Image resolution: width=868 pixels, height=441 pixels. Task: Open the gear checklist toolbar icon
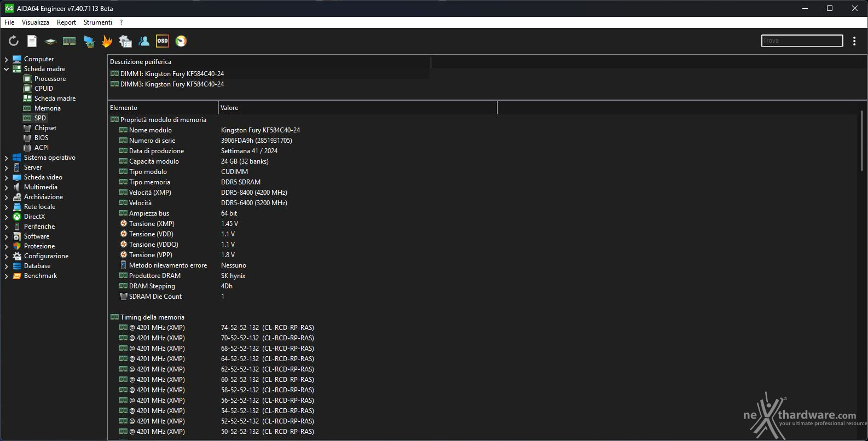point(125,41)
